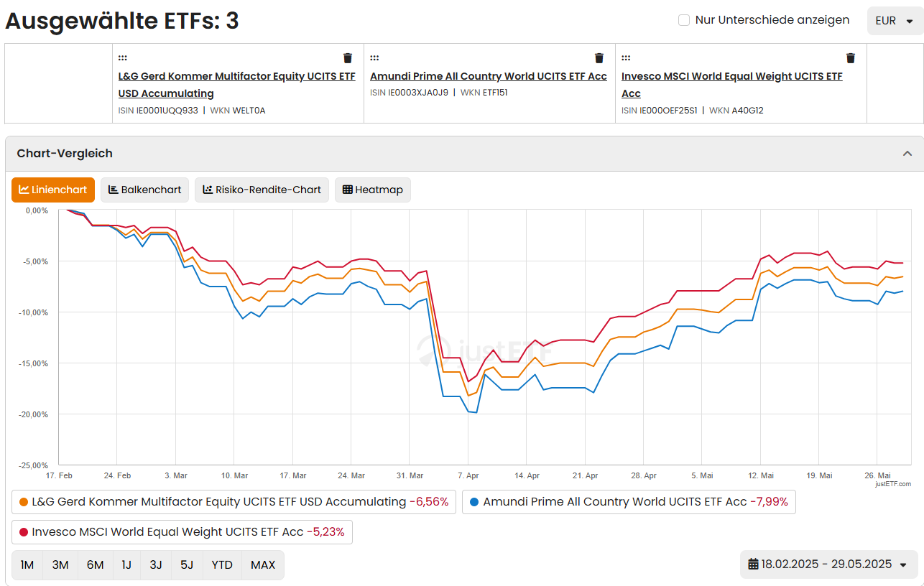The height and width of the screenshot is (586, 924).
Task: Collapse the Chart-Vergleich panel
Action: click(x=907, y=154)
